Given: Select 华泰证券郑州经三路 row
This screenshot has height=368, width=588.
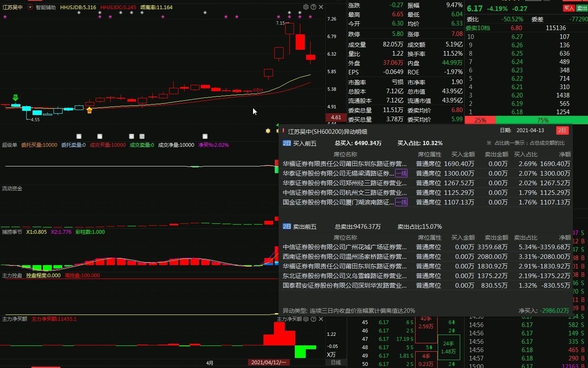Looking at the screenshot, I should pyautogui.click(x=426, y=183).
